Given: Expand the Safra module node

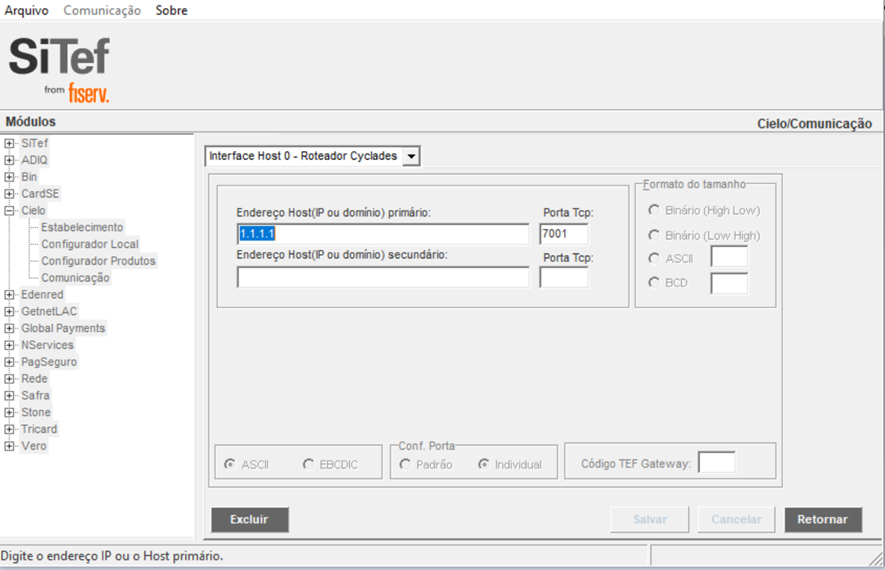Looking at the screenshot, I should (9, 396).
